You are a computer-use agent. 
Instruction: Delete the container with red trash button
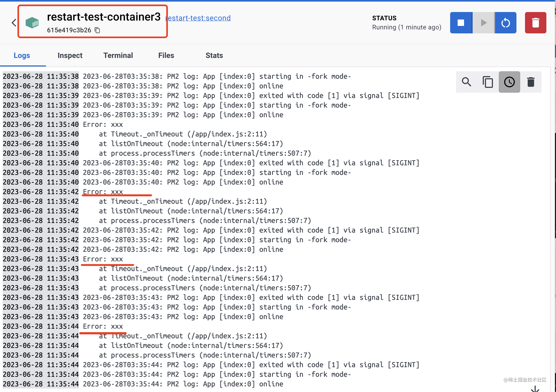pos(535,23)
